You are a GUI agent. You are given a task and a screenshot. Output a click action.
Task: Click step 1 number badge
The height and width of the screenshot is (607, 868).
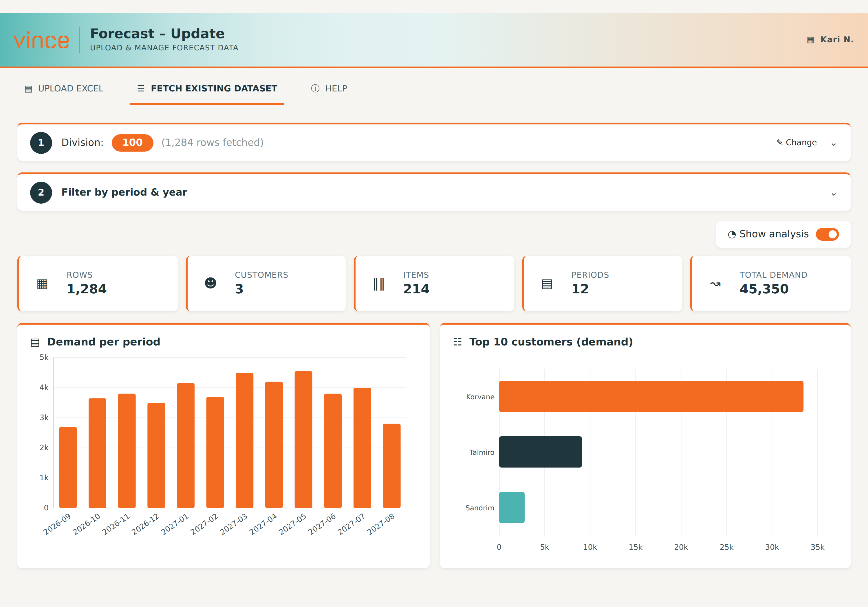click(41, 143)
